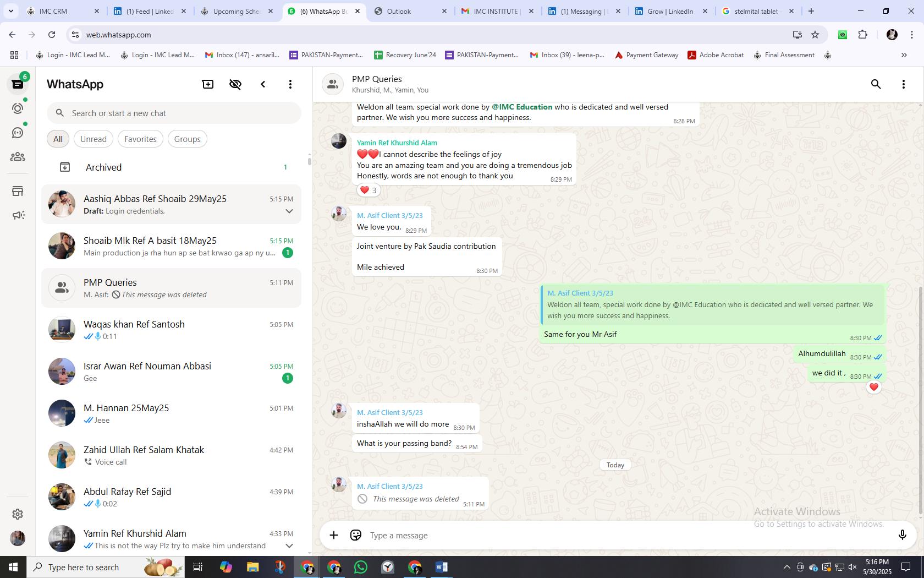Open conversation menu three dots
Screen dimensions: 924x578
(904, 84)
